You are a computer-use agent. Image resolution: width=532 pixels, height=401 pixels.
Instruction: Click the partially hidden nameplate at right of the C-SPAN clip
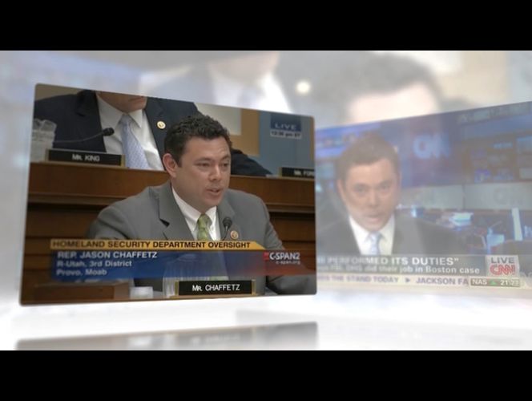(x=297, y=172)
